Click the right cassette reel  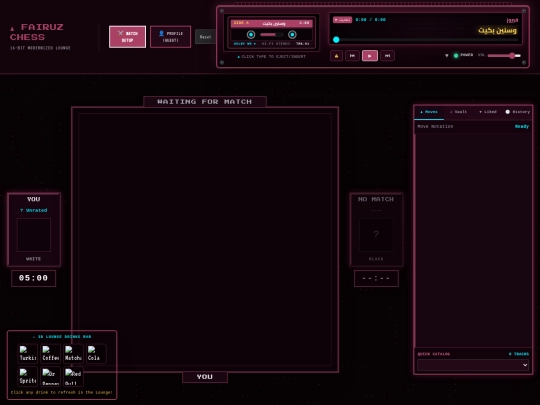[x=292, y=34]
